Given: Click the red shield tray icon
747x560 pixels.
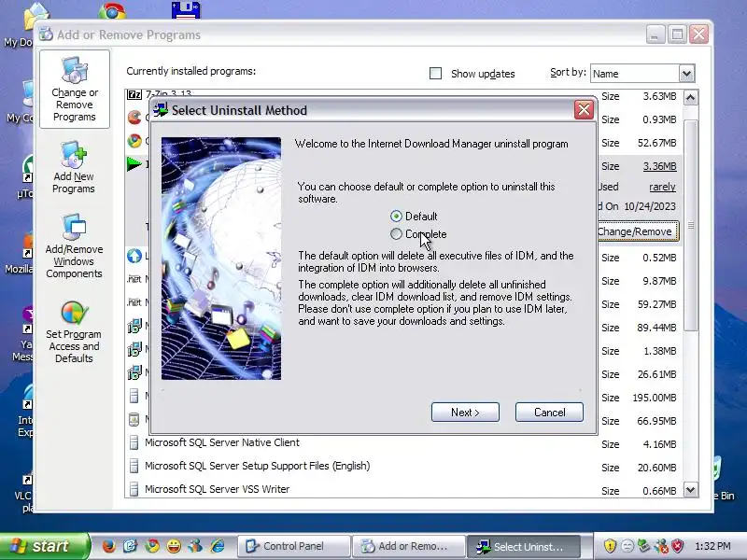Looking at the screenshot, I should point(678,546).
